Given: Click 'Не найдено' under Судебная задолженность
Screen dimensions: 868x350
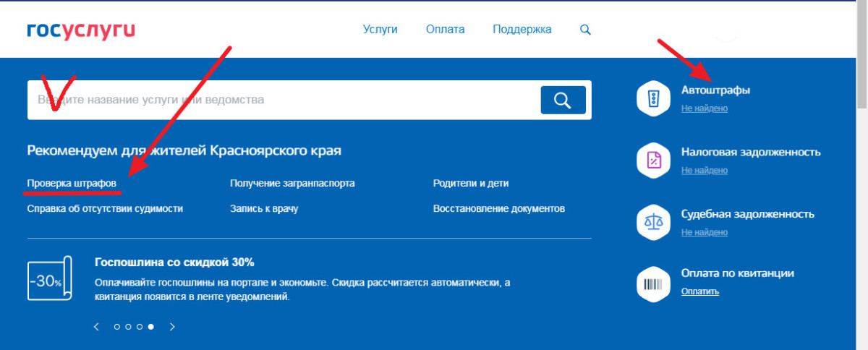Looking at the screenshot, I should 705,232.
